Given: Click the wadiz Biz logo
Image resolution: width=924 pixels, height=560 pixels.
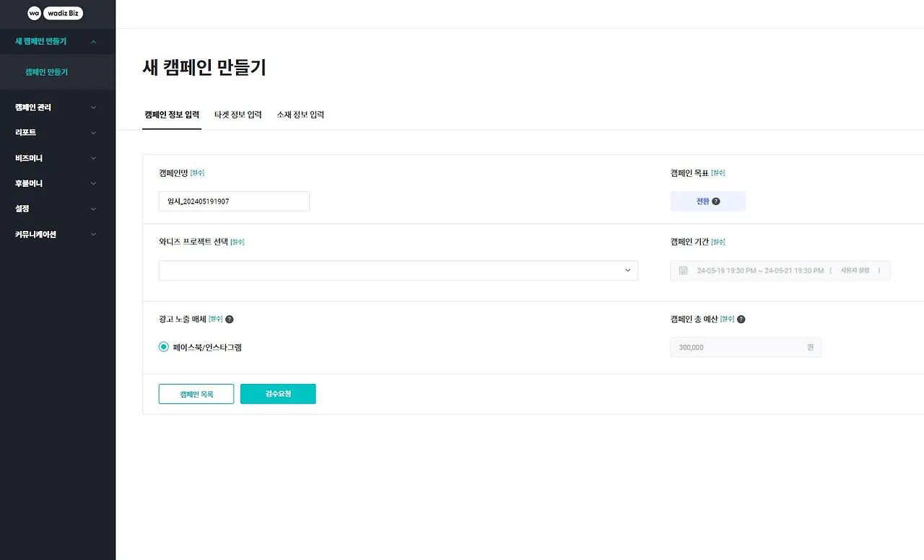Looking at the screenshot, I should pyautogui.click(x=55, y=13).
